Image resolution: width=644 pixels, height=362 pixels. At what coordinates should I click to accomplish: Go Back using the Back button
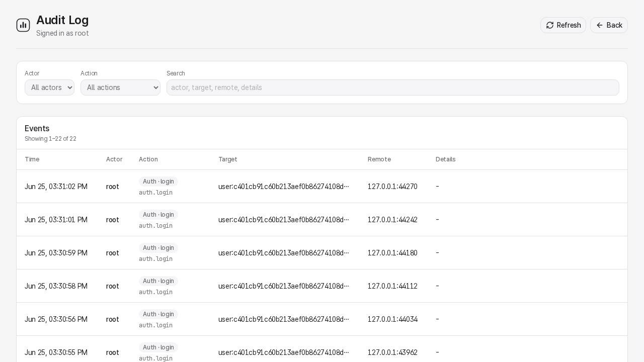(x=609, y=25)
